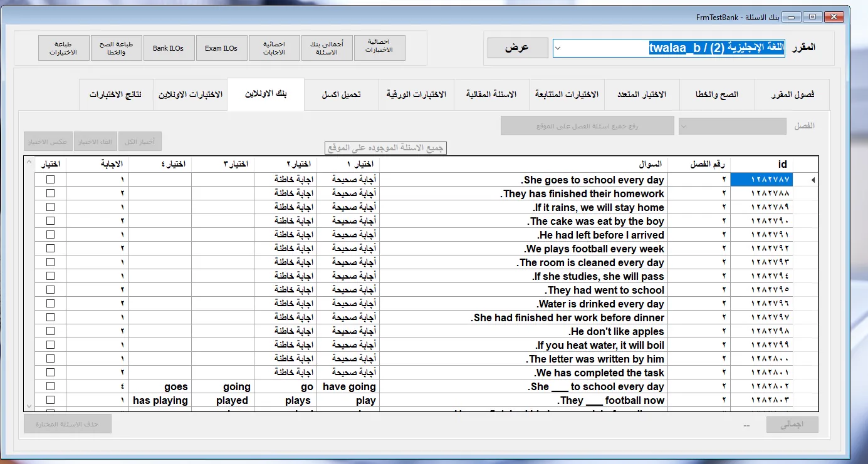868x464 pixels.
Task: Click the السوال column header
Action: pos(524,164)
